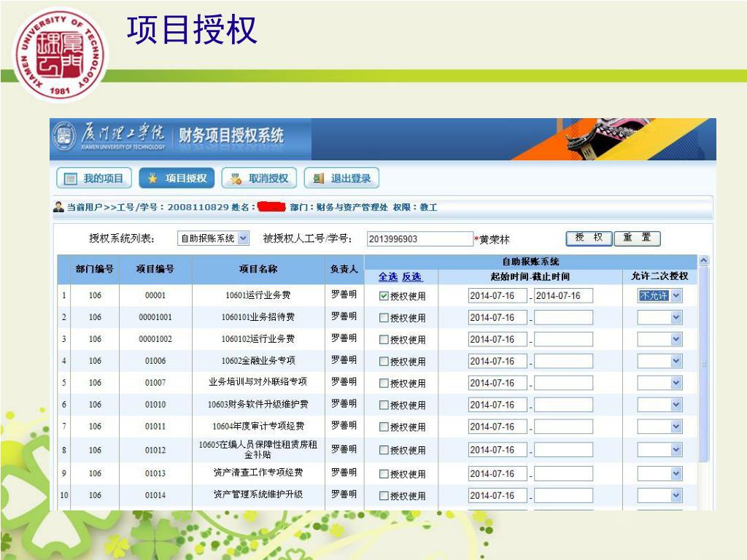Check 授权使用 for 1060101业务招待费
747x560 pixels.
click(x=384, y=318)
